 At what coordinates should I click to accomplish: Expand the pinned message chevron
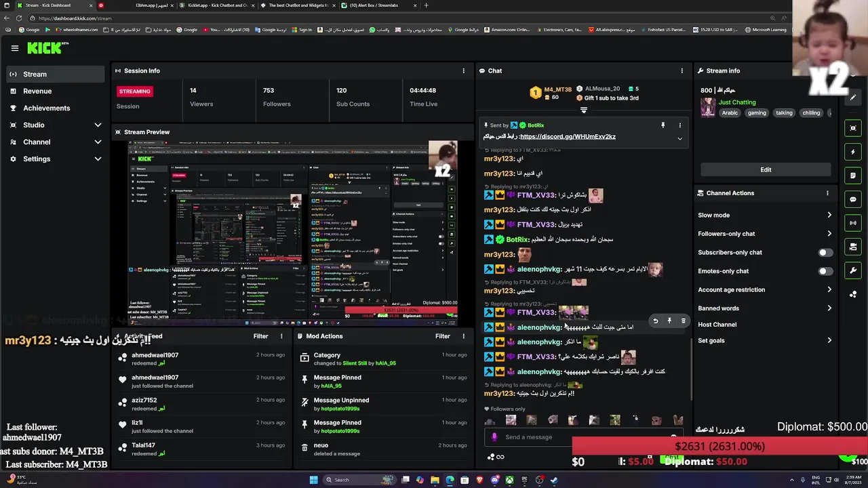point(680,138)
